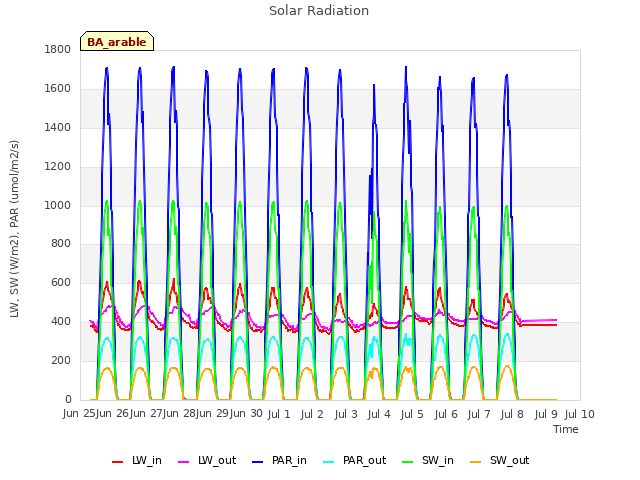640x480 pixels.
Task: Click the 1400 y-axis tick label
Action: [x=58, y=127]
